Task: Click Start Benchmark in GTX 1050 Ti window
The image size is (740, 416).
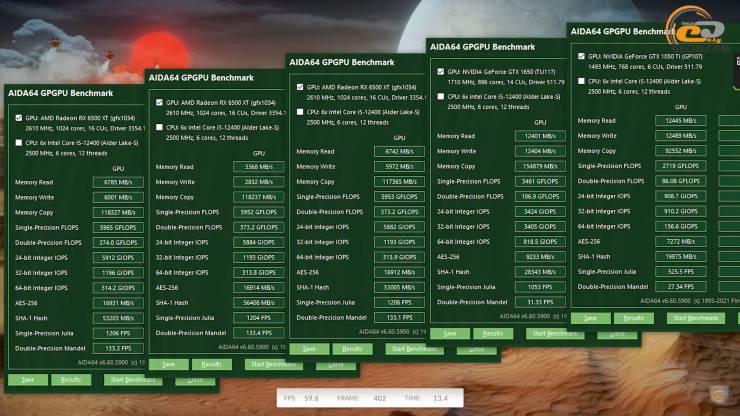Action: click(696, 318)
